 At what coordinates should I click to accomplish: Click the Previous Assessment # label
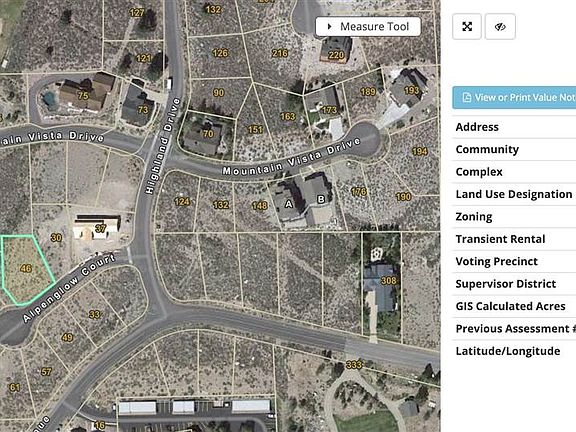point(516,329)
